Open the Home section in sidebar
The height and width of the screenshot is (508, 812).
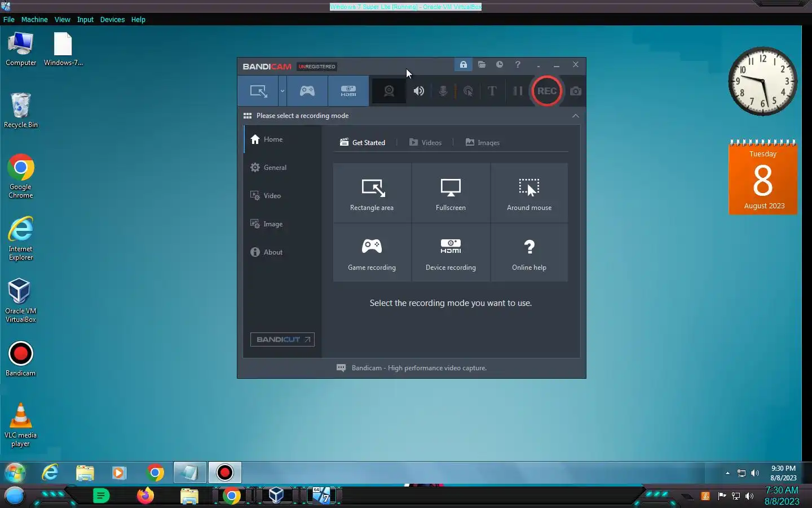click(x=283, y=139)
